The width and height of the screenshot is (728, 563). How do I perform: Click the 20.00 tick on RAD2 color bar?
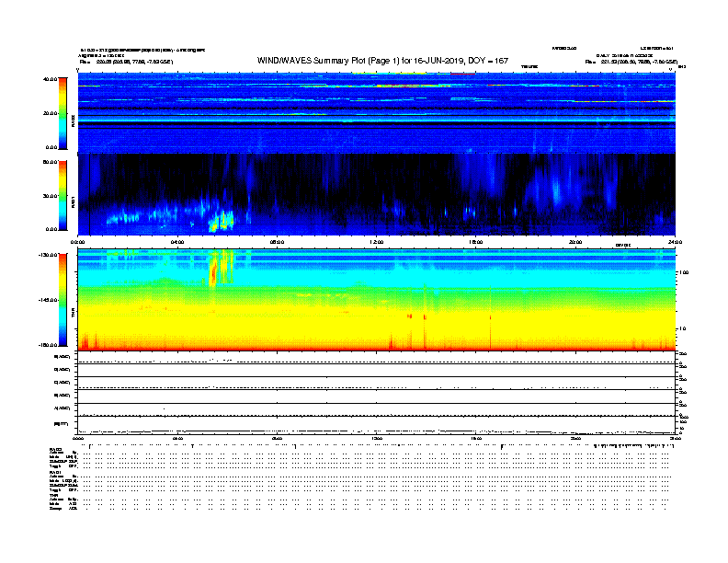click(51, 113)
